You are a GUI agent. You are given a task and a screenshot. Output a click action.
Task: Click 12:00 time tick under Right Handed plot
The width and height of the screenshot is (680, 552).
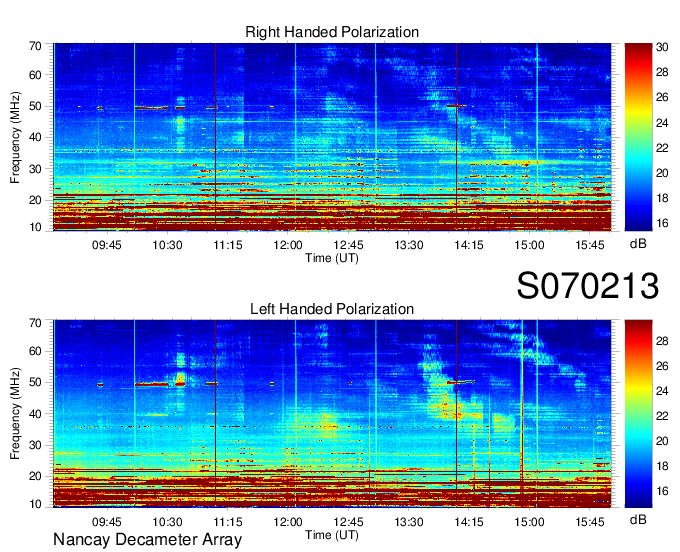click(288, 245)
